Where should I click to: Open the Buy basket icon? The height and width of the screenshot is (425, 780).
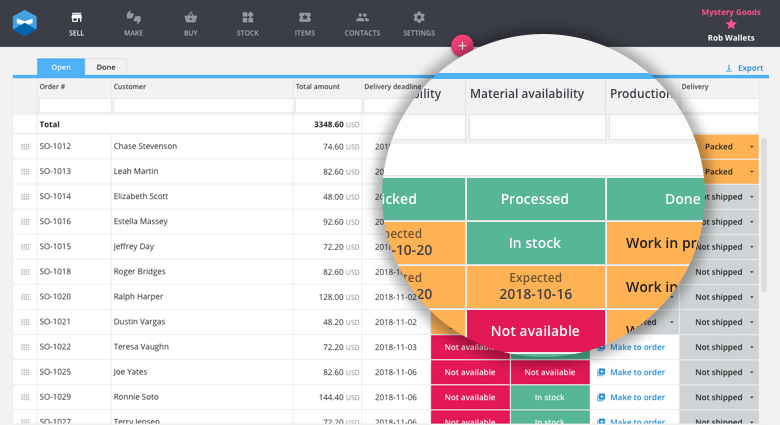190,18
